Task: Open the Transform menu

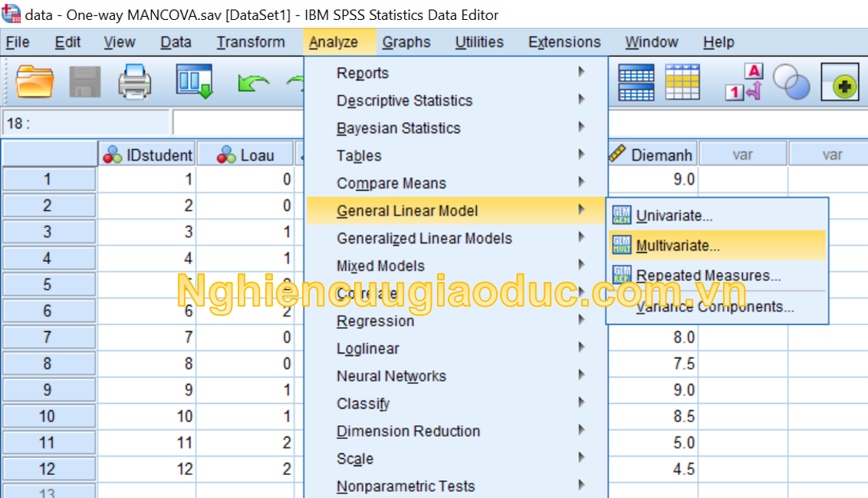Action: pyautogui.click(x=250, y=42)
